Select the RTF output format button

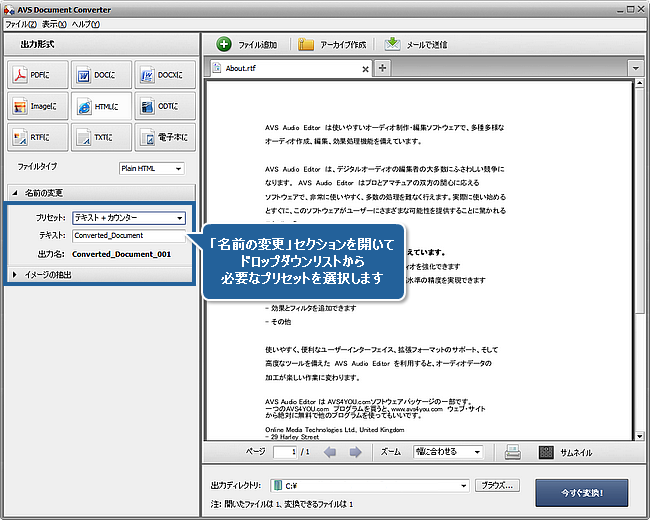(x=38, y=137)
